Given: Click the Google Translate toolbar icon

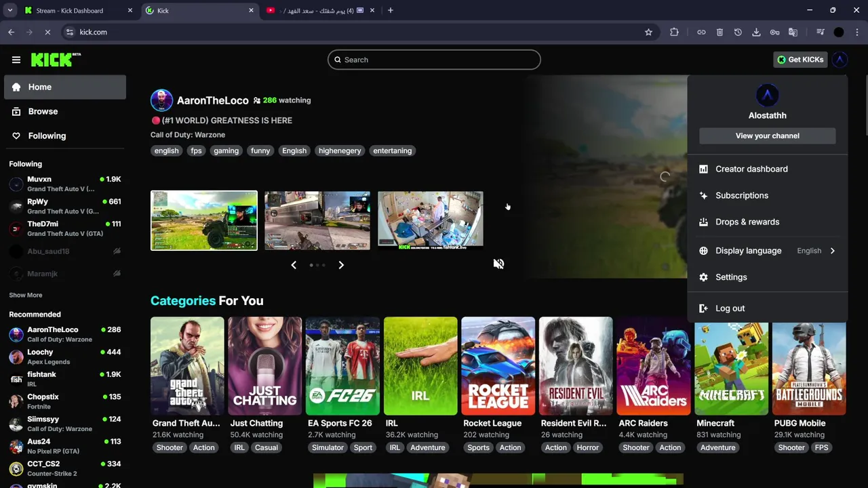Looking at the screenshot, I should [793, 32].
